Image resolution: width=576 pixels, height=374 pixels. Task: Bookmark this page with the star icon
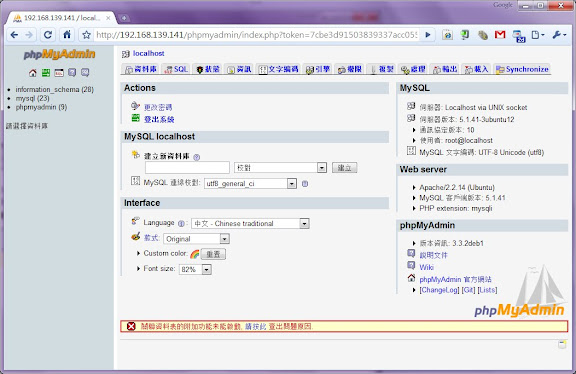point(86,35)
